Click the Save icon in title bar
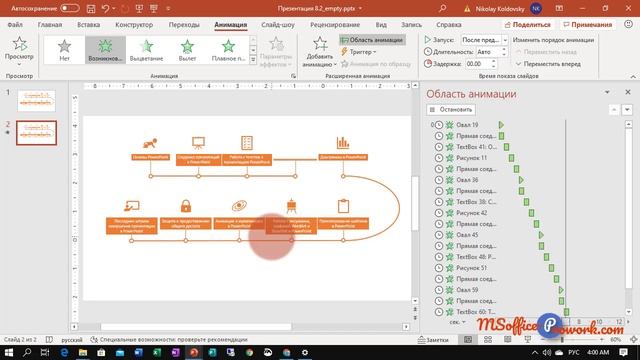The image size is (640, 360). pyautogui.click(x=91, y=8)
